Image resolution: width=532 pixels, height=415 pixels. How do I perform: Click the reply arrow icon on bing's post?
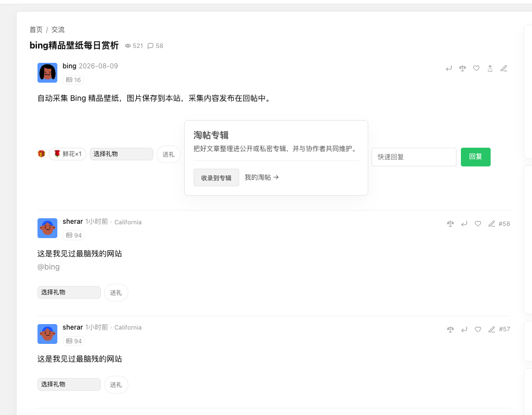[449, 68]
